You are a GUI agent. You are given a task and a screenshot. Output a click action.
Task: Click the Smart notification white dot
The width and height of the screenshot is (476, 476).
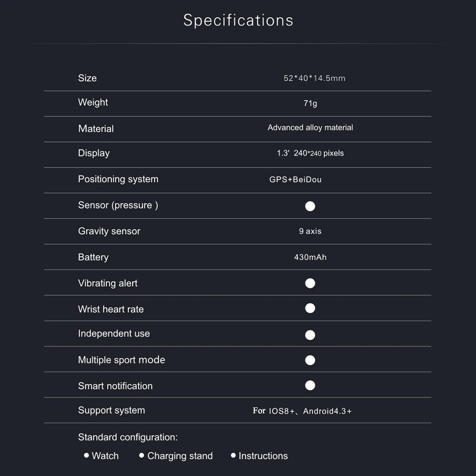click(310, 385)
